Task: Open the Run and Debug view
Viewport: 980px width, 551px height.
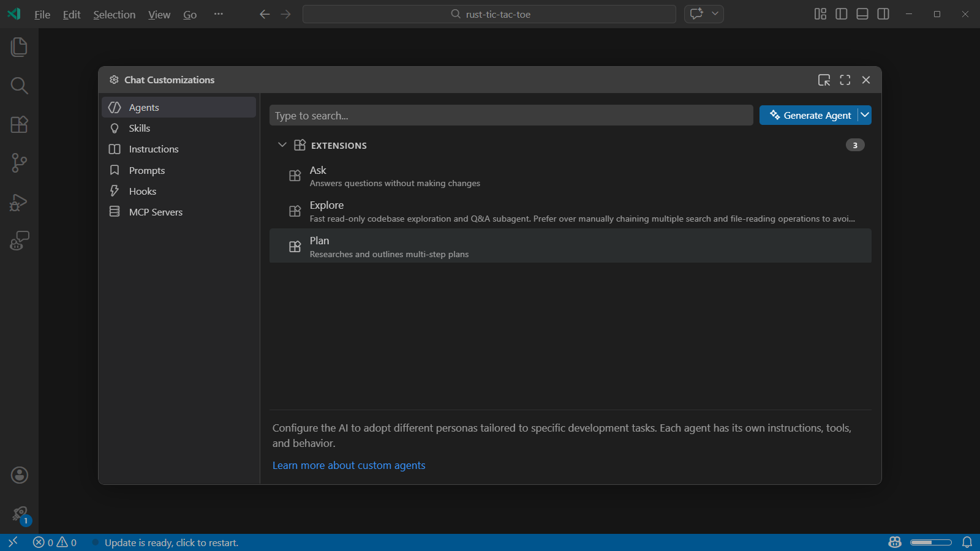Action: 18,202
